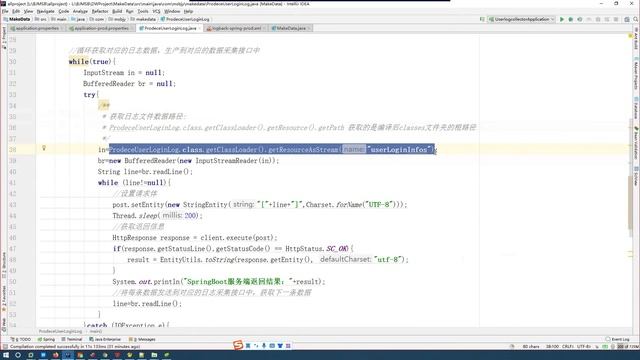
Task: Click the ProdeceUserLoginLog breadcrumb in navigation bar
Action: pyautogui.click(x=185, y=19)
